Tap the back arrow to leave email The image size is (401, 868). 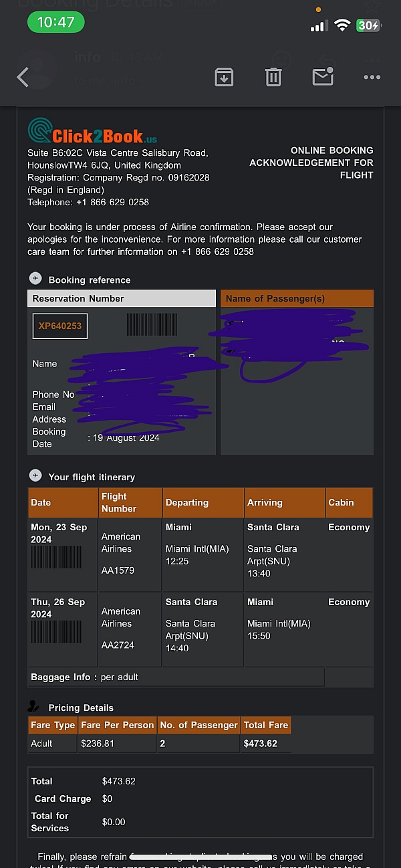(23, 77)
